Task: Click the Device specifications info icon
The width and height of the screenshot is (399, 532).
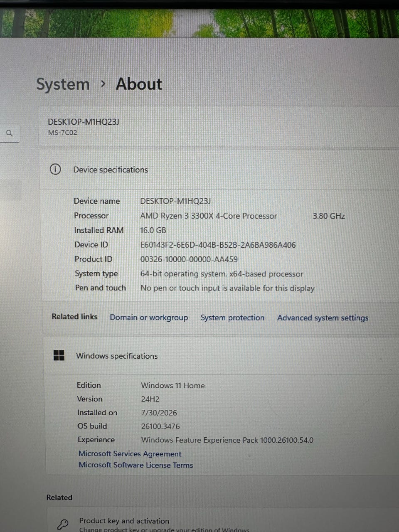Action: [x=55, y=169]
